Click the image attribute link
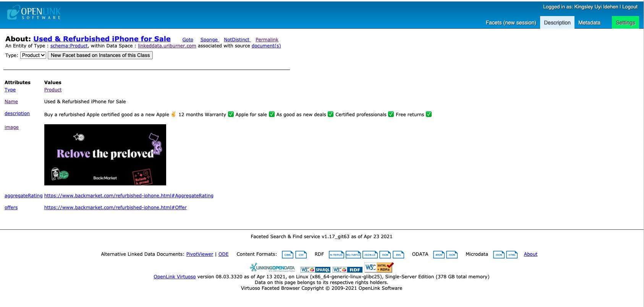 tap(11, 127)
